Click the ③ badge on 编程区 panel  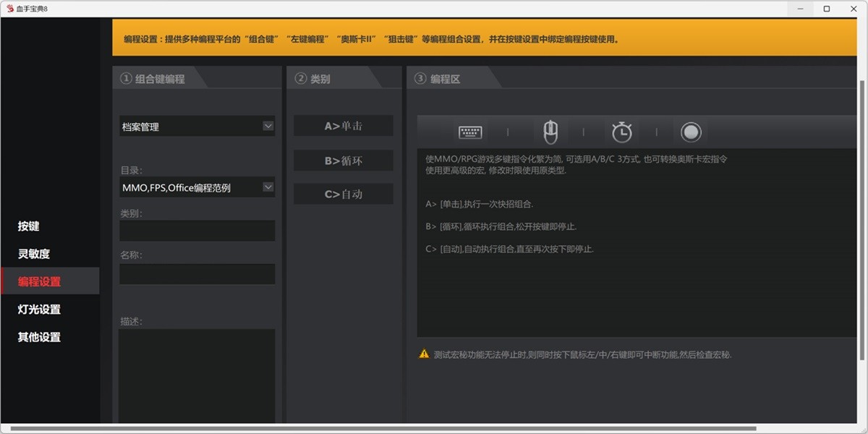420,78
